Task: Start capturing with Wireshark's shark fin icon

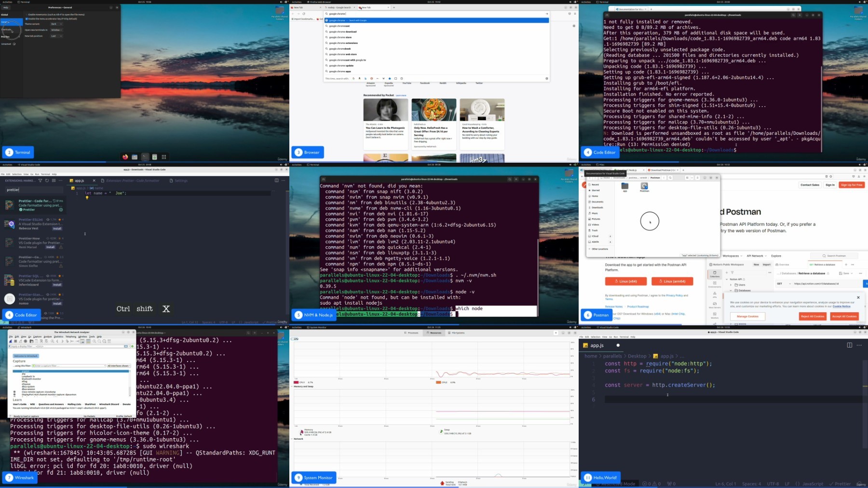Action: tap(11, 341)
